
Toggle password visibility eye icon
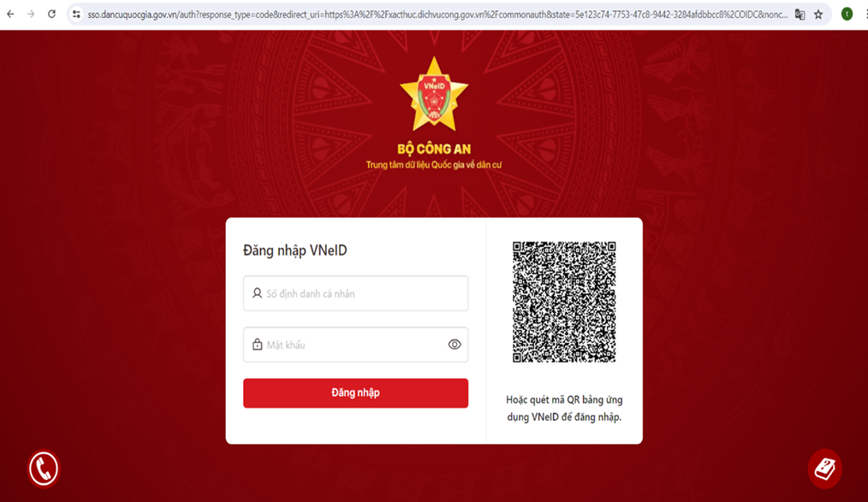[x=455, y=345]
